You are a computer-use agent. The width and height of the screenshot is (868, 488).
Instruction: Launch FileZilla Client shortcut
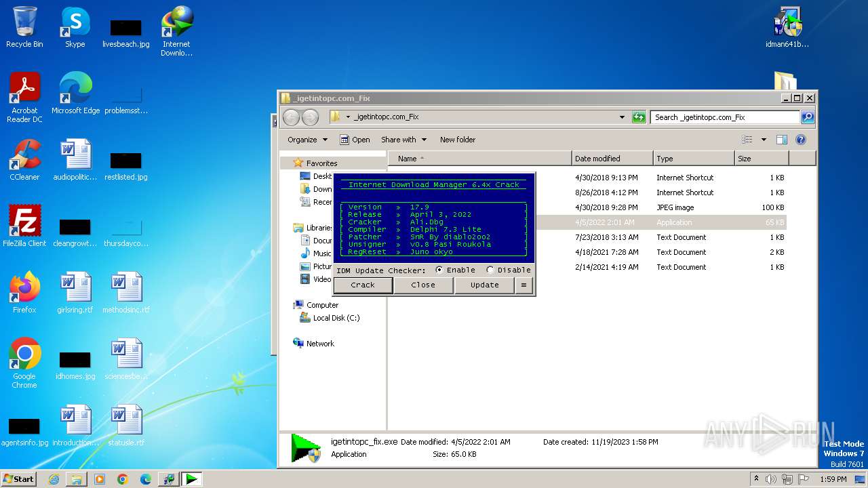[24, 226]
